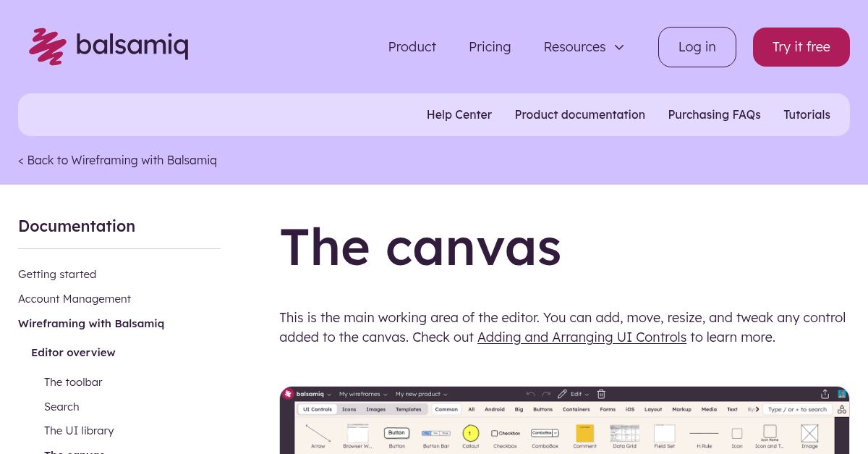
Task: Click the Type / or + to search field
Action: pyautogui.click(x=796, y=409)
